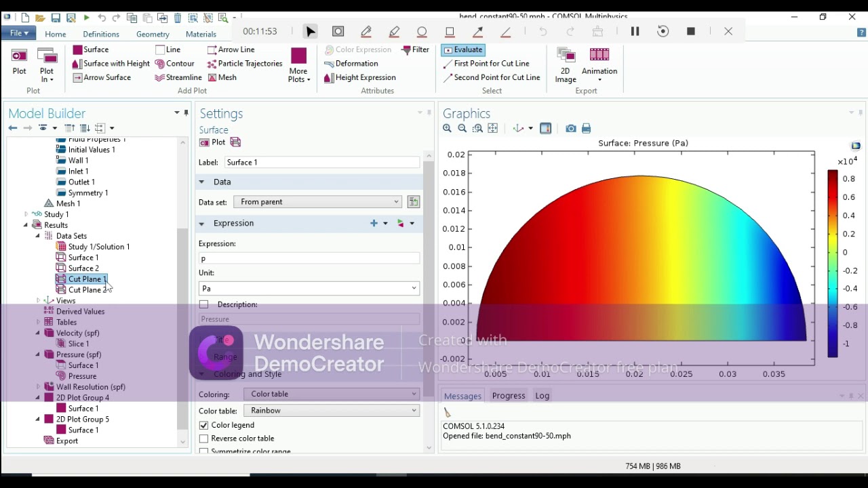Image resolution: width=868 pixels, height=488 pixels.
Task: Open the Coloring dropdown
Action: 332,394
